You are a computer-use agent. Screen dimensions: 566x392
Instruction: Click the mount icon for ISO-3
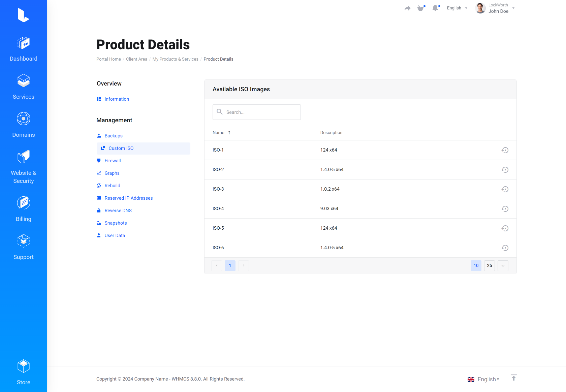pos(505,189)
